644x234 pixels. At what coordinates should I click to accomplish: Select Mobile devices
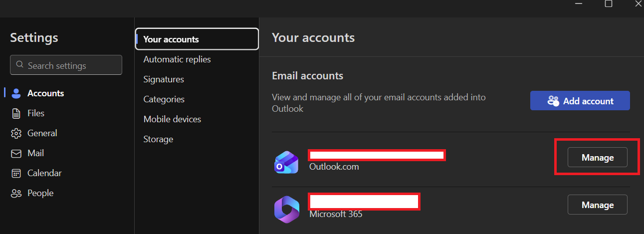coord(172,119)
